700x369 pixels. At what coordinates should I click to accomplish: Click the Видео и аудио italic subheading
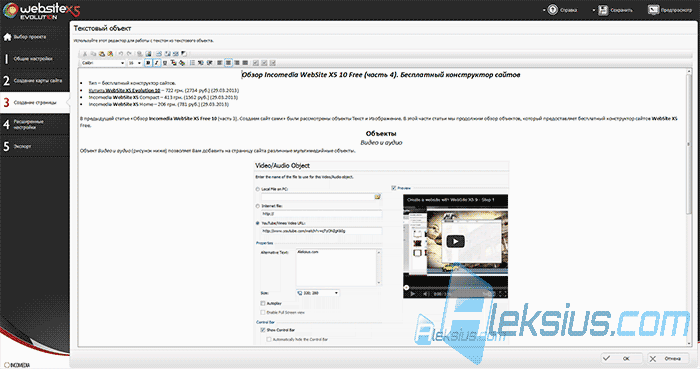(x=381, y=142)
